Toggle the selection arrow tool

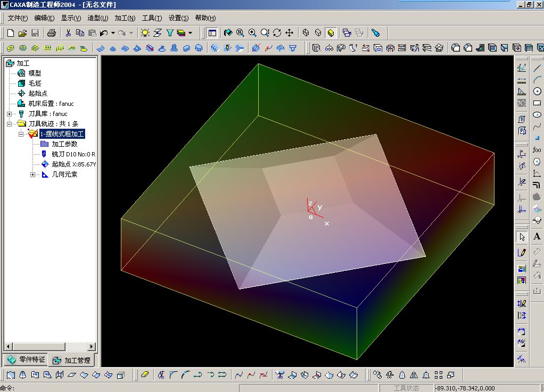tap(522, 237)
